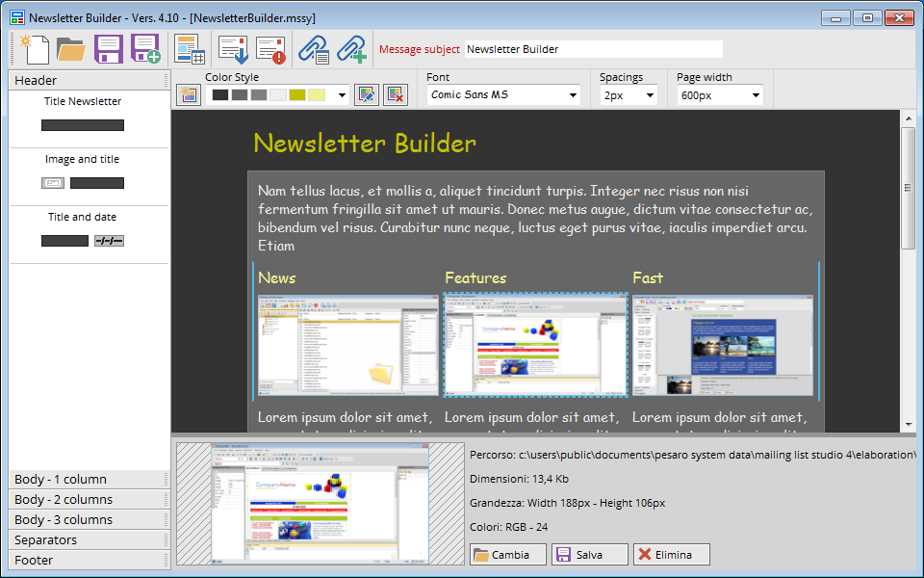Select the Features column heading
This screenshot has height=578, width=924.
[475, 277]
